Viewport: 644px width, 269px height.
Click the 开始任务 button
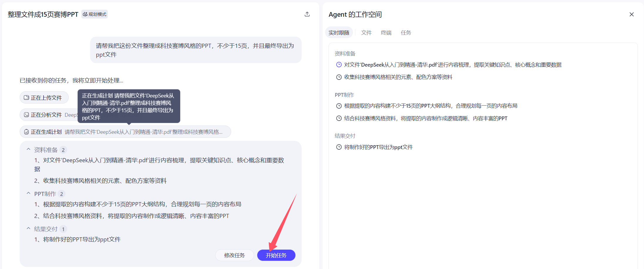pyautogui.click(x=276, y=255)
